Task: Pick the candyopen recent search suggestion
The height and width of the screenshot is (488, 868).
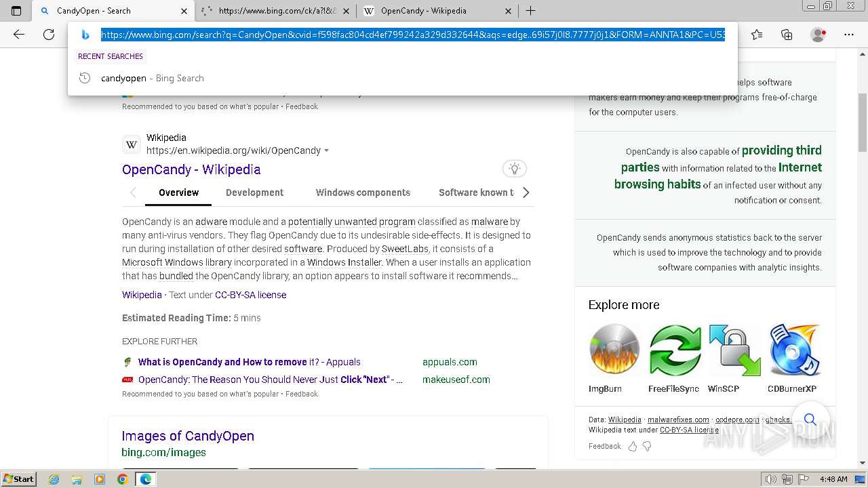Action: pyautogui.click(x=402, y=78)
